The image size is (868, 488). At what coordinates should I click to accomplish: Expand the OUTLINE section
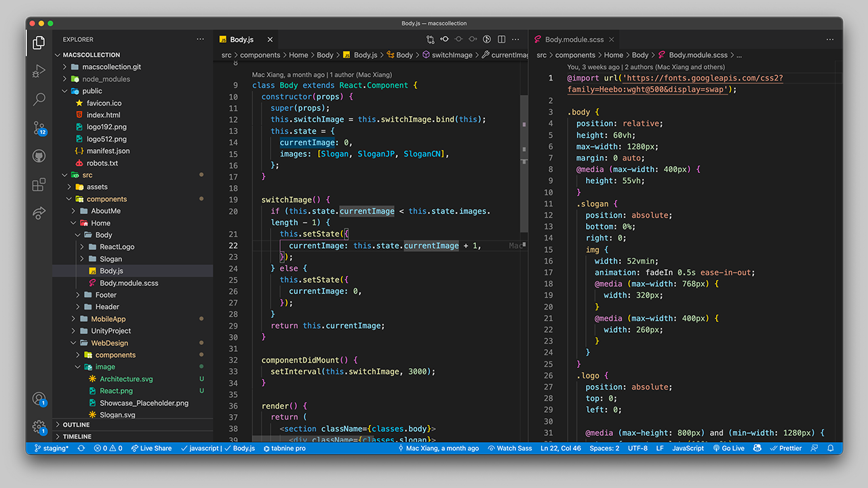point(133,425)
